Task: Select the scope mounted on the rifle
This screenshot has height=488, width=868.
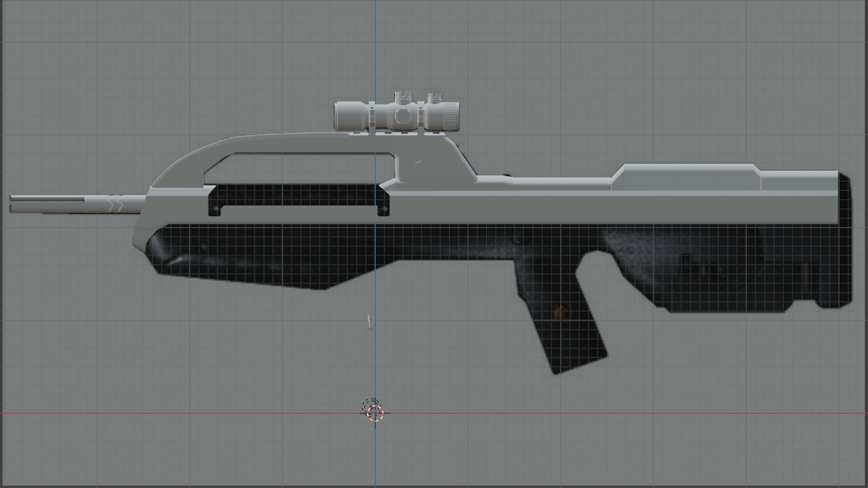Action: click(397, 114)
